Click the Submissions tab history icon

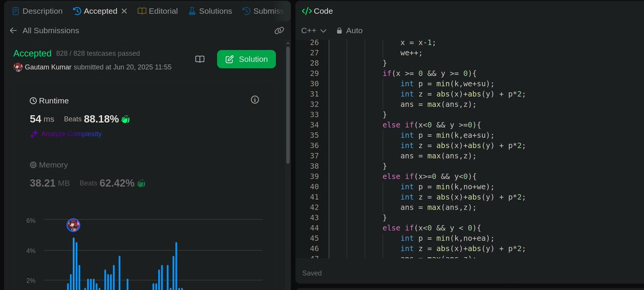246,11
